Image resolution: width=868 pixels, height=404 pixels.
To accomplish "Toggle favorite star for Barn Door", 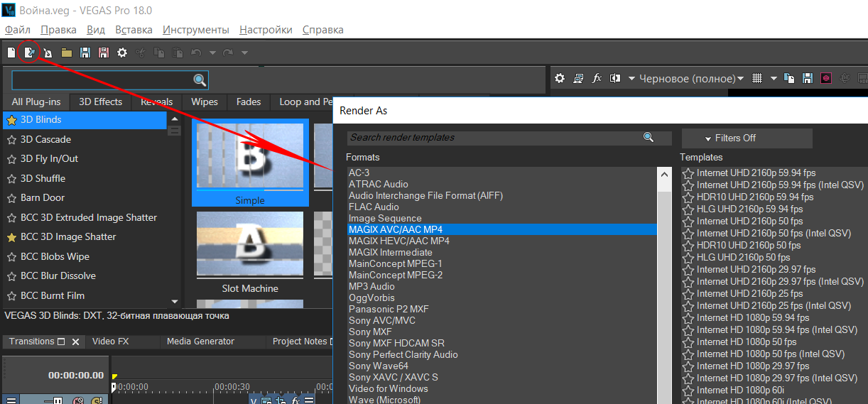I will click(11, 198).
